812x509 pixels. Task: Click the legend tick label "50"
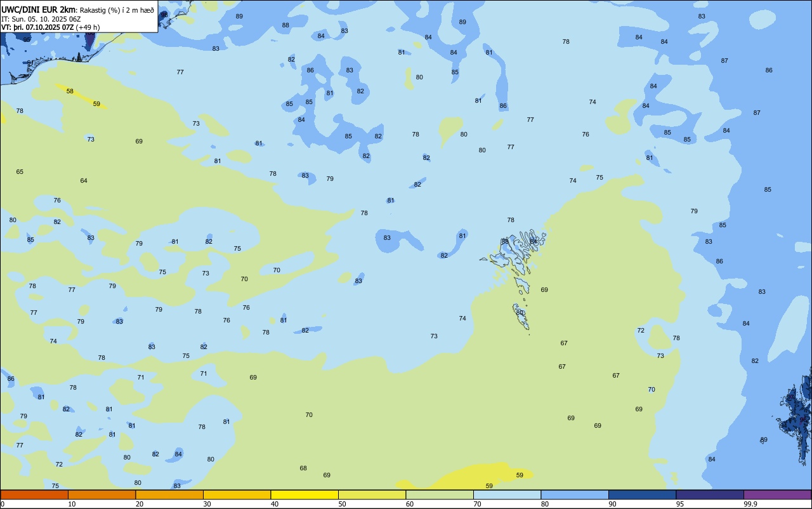tap(342, 504)
